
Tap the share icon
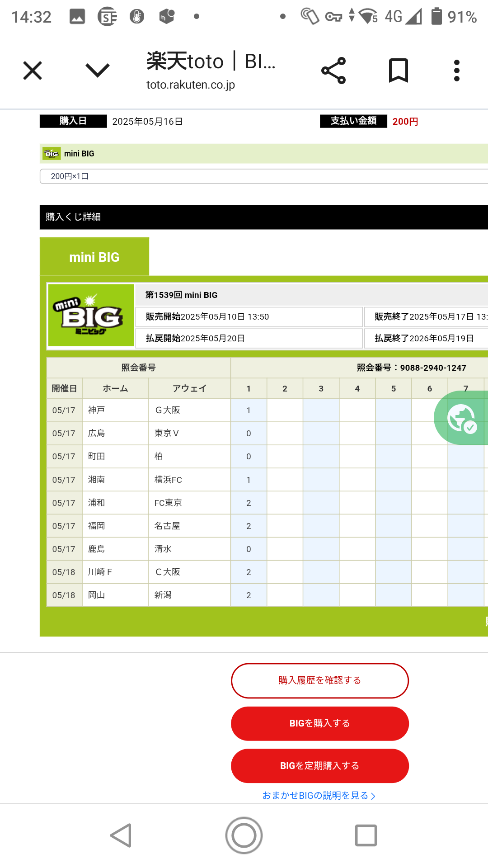point(333,71)
